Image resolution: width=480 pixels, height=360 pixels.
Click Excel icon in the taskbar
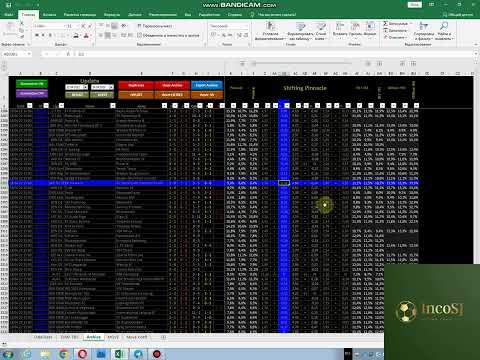pyautogui.click(x=119, y=354)
